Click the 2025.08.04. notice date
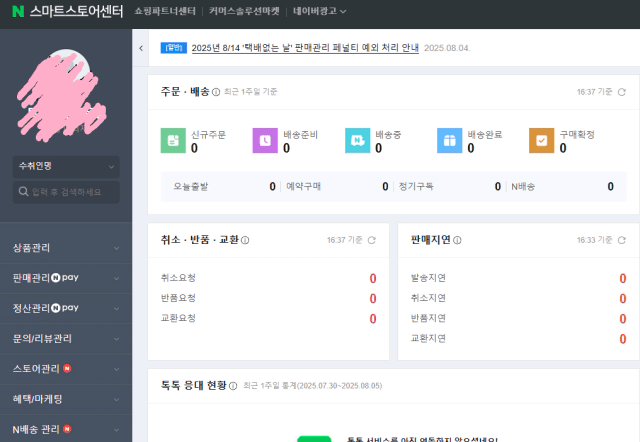Image resolution: width=640 pixels, height=442 pixels. 447,48
